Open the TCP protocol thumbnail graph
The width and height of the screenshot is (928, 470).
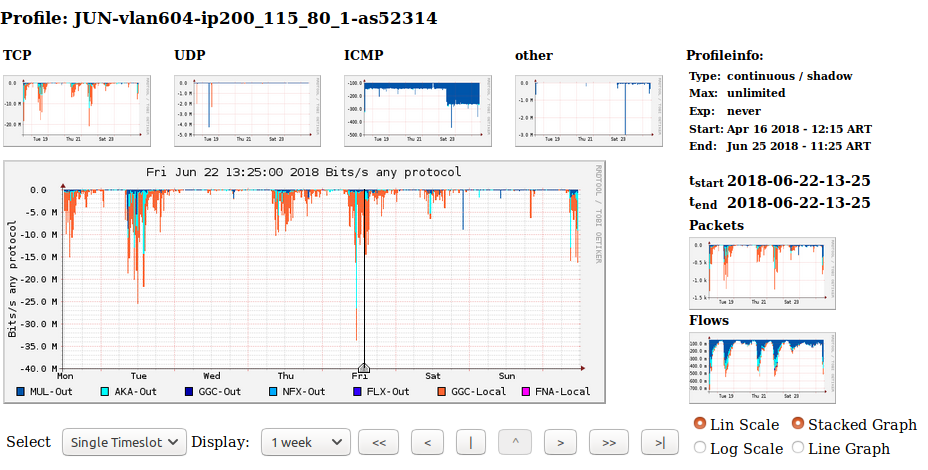(x=77, y=110)
